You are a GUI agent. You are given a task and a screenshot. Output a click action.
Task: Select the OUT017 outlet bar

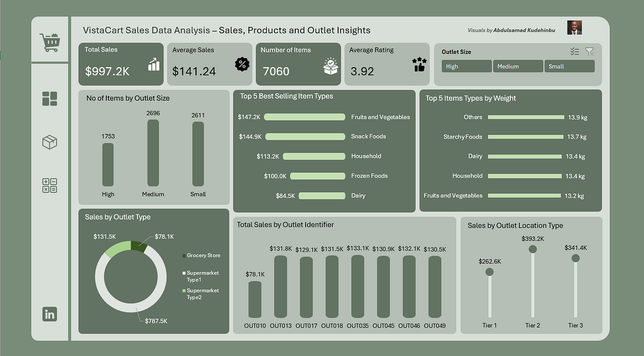(x=306, y=287)
